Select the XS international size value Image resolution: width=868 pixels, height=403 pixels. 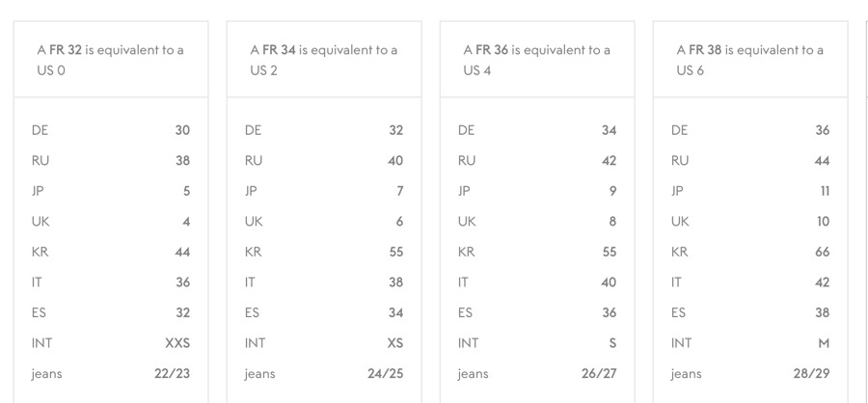coord(394,343)
